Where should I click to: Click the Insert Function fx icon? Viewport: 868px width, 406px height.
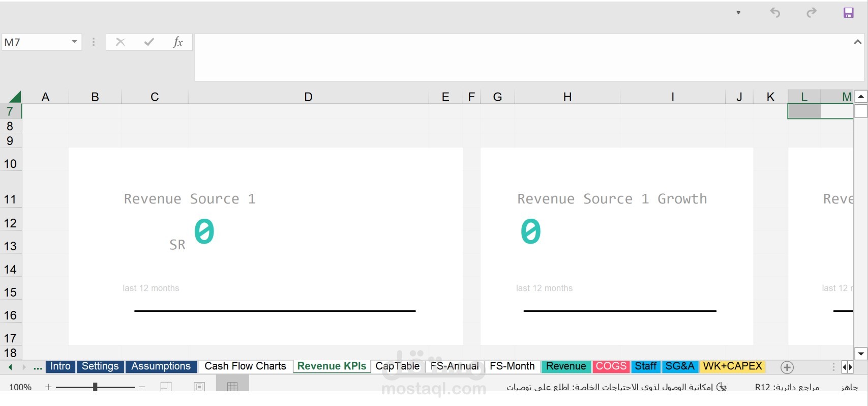pos(177,42)
